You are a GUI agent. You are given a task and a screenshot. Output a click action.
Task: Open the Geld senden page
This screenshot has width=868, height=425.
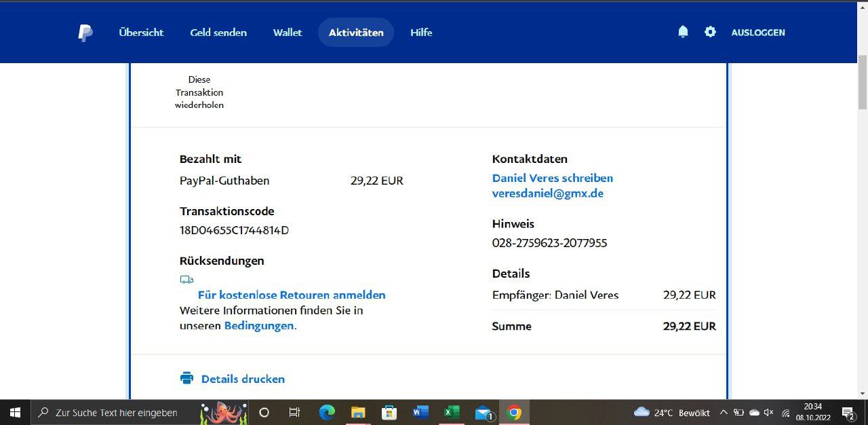[218, 33]
